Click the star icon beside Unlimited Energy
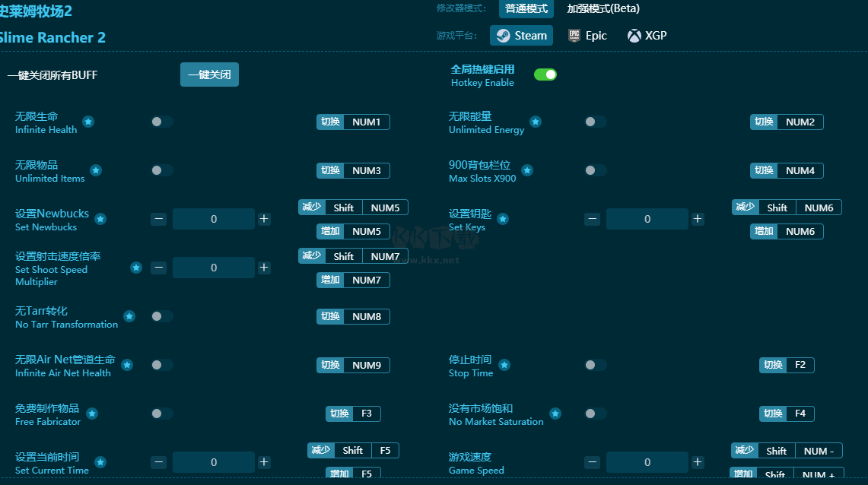 click(x=536, y=122)
